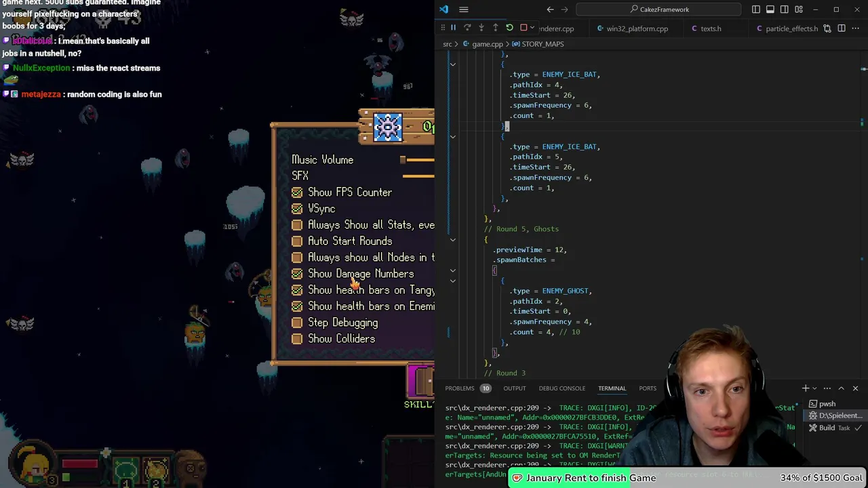Create a new terminal with plus icon
The width and height of the screenshot is (868, 488).
pyautogui.click(x=806, y=388)
